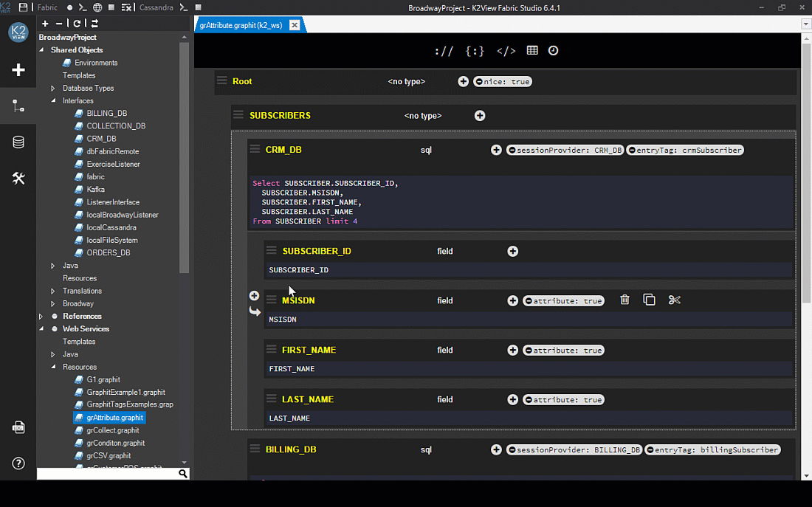Open the help question mark icon
The width and height of the screenshot is (812, 507).
[18, 463]
